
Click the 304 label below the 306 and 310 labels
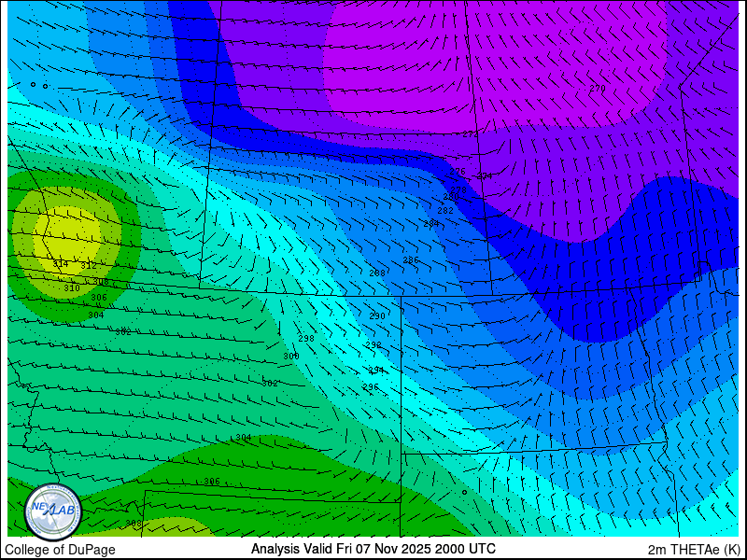(96, 315)
